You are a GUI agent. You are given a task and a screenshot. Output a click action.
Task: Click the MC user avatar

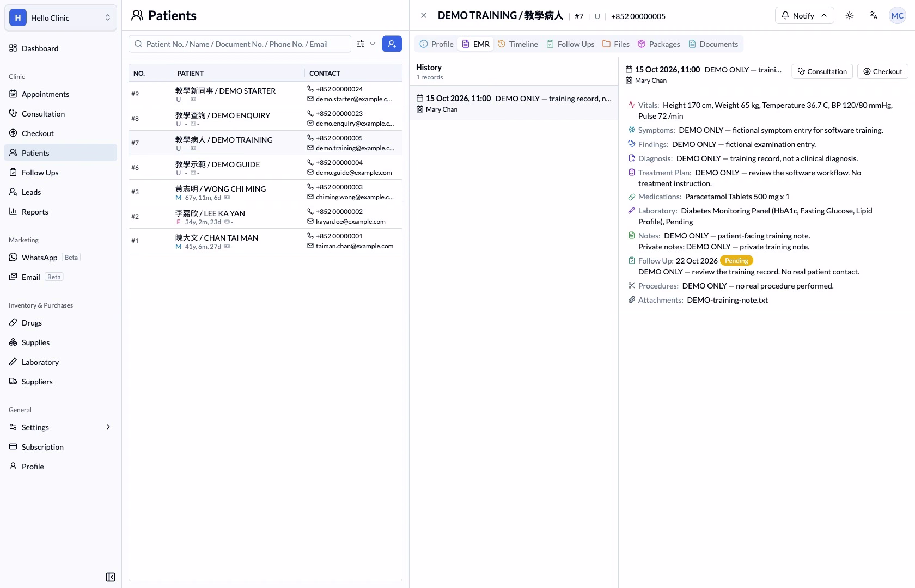pos(898,16)
